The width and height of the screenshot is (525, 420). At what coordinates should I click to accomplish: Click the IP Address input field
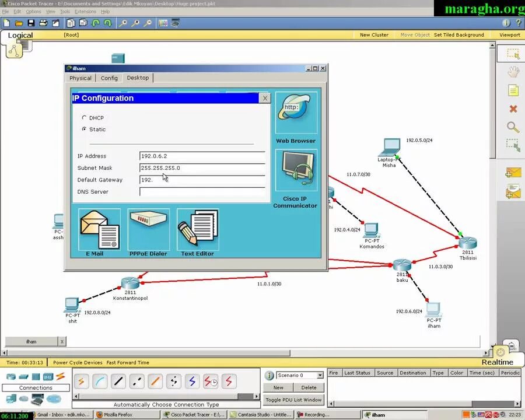tap(202, 156)
